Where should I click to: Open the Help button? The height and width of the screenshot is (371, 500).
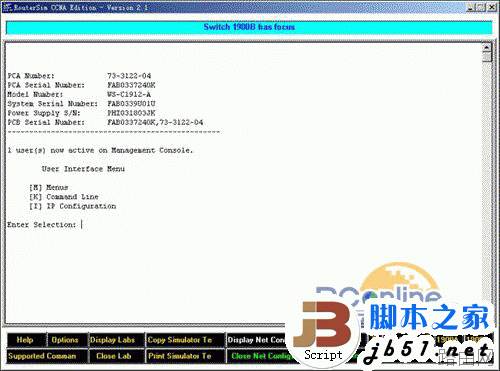coord(26,340)
